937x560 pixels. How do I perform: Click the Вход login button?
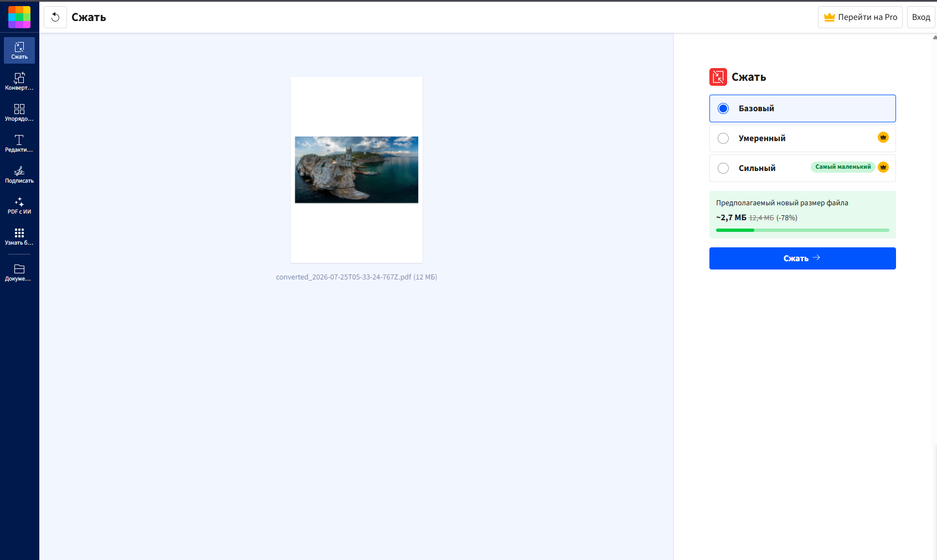[921, 17]
